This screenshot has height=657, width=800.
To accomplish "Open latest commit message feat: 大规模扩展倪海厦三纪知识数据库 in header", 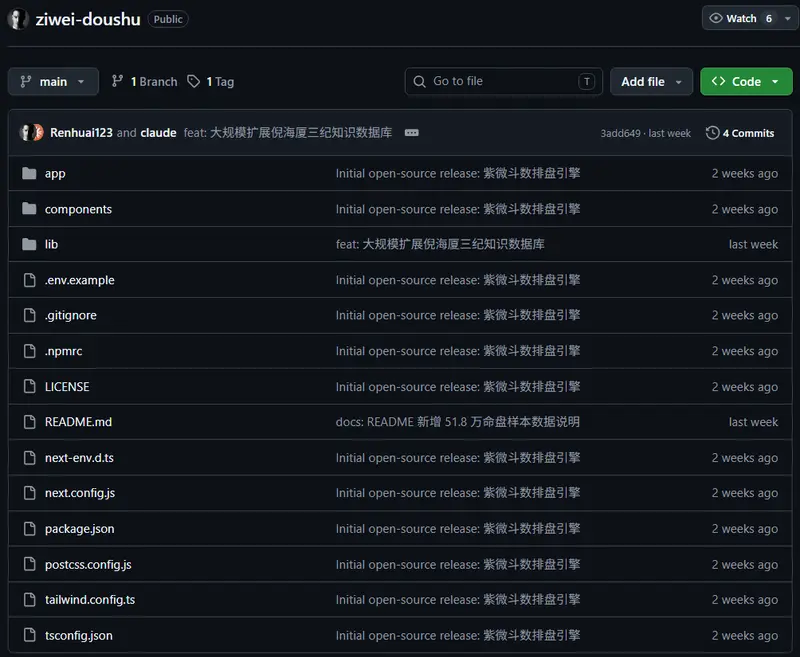I will click(288, 133).
